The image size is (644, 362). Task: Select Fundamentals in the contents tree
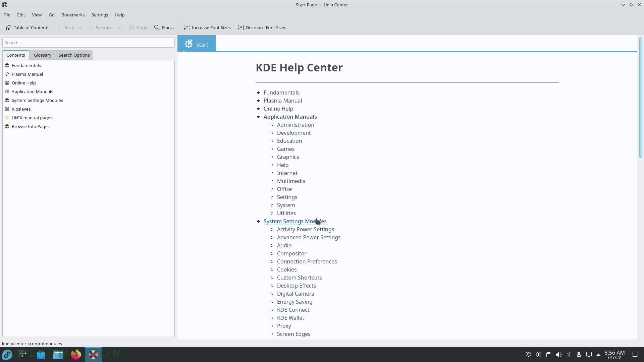click(x=26, y=65)
